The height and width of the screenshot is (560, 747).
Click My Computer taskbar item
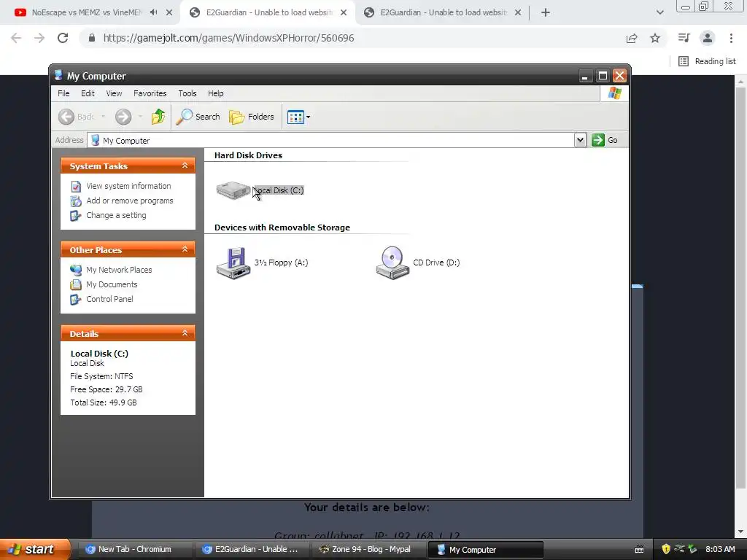[x=485, y=550]
